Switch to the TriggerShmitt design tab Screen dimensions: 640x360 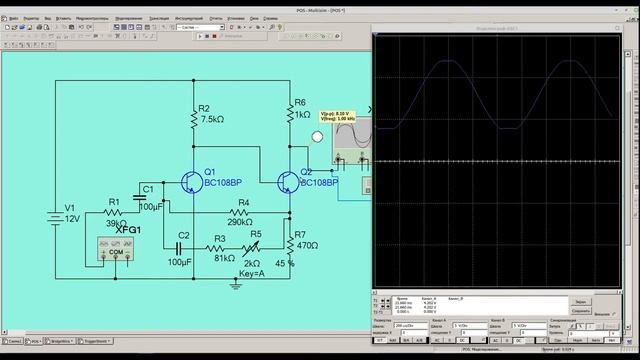coord(95,341)
